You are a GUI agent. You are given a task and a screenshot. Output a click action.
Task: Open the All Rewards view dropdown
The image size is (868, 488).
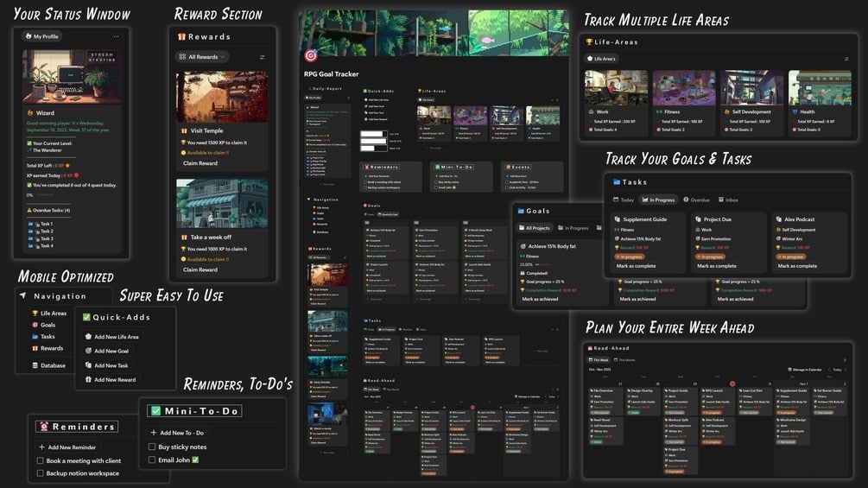pyautogui.click(x=202, y=57)
